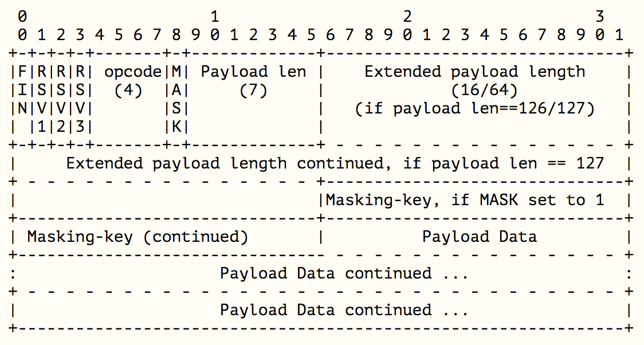The height and width of the screenshot is (345, 644).
Task: Click the first "Payload Data continued ..." row
Action: pyautogui.click(x=344, y=273)
